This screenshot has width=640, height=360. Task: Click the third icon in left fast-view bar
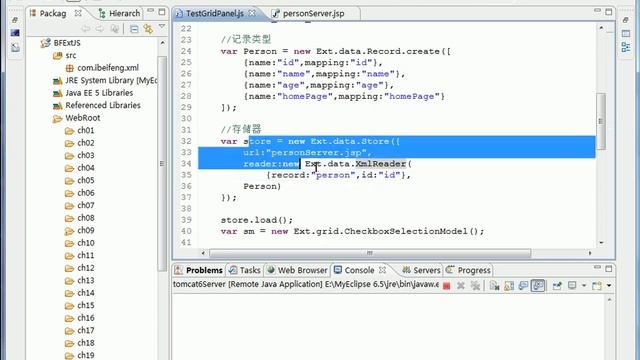click(15, 48)
